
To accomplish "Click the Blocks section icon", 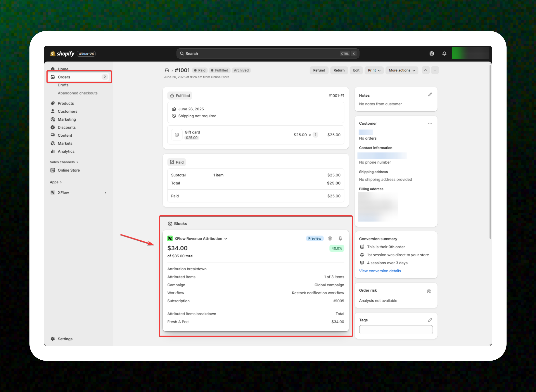I will pyautogui.click(x=170, y=223).
